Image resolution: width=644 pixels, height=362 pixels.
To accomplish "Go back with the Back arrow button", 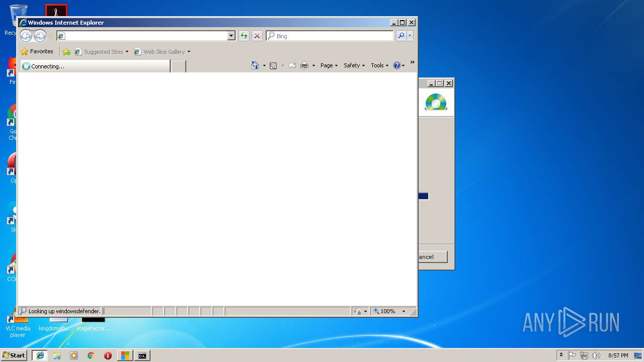I will coord(26,36).
